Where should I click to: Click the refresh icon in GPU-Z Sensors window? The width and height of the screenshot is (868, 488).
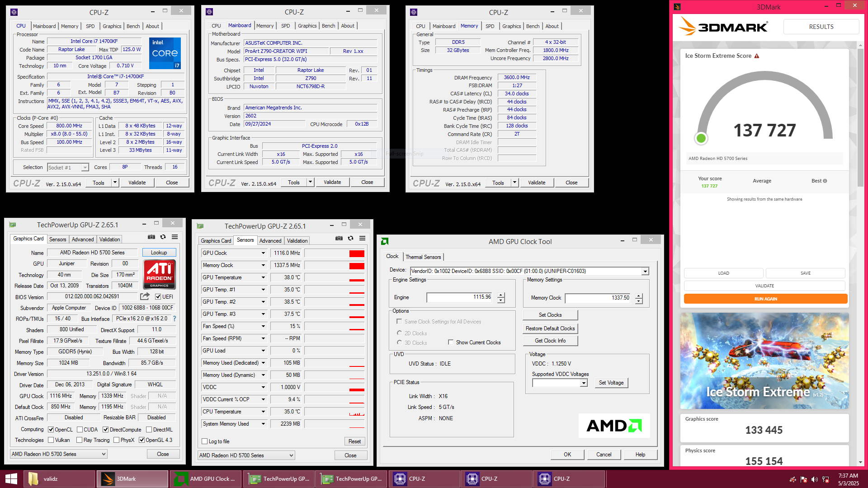click(350, 238)
